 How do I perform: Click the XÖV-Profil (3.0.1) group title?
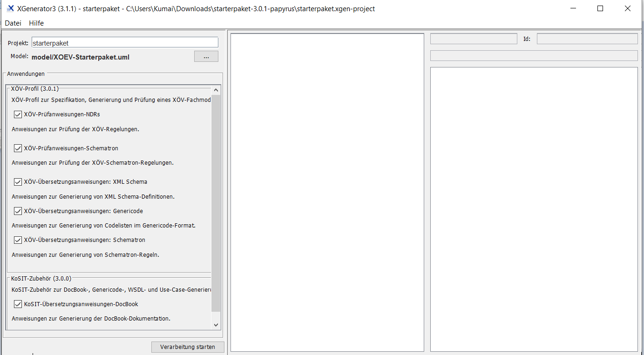tap(35, 88)
